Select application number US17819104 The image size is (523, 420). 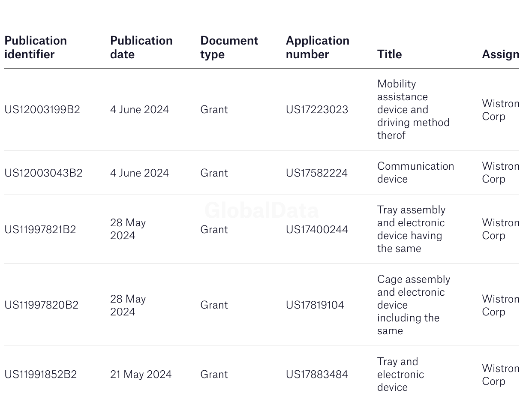coord(315,305)
